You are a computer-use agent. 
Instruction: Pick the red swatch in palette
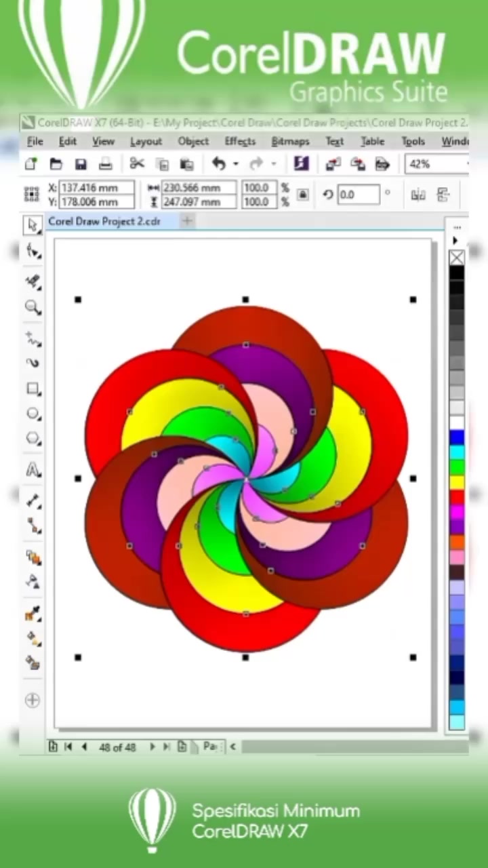pyautogui.click(x=457, y=497)
